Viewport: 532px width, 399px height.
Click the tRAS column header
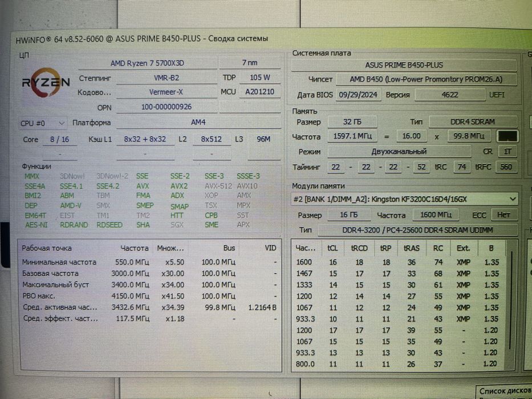click(412, 248)
